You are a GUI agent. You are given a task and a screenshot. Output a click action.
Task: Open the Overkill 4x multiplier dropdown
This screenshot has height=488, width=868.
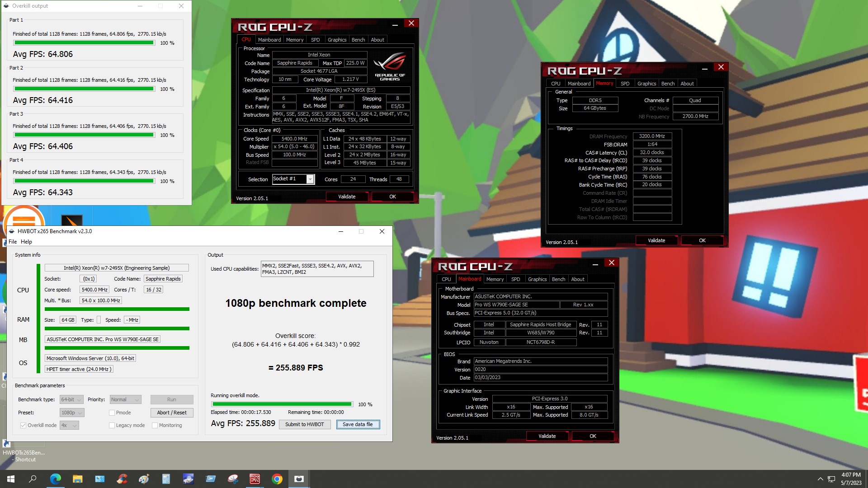(69, 425)
